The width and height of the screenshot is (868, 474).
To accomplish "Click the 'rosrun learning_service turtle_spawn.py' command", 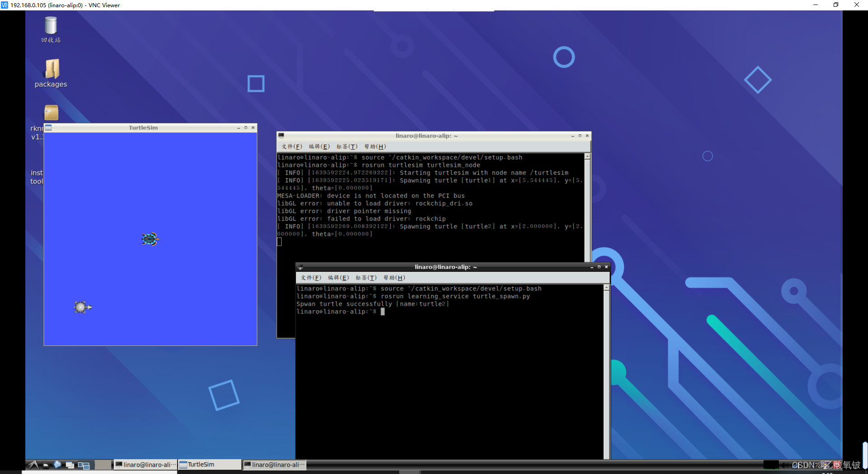I will (x=413, y=296).
